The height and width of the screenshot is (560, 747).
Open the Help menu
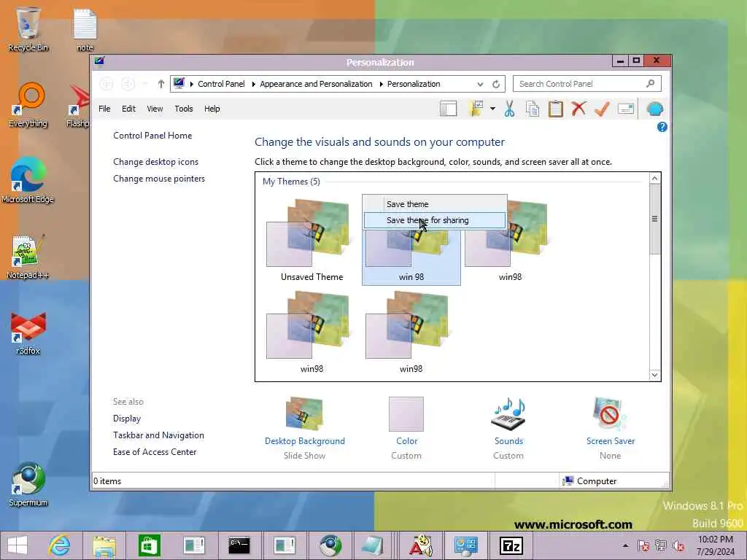tap(212, 109)
